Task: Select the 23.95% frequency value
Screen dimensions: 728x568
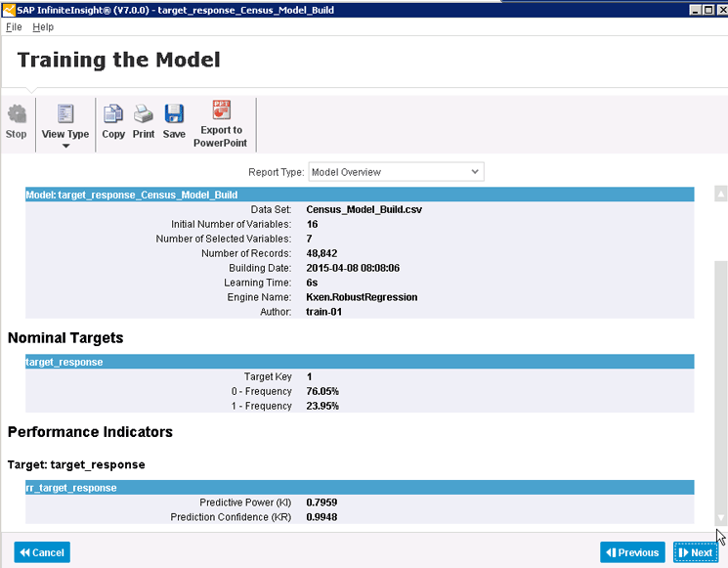Action: [322, 406]
